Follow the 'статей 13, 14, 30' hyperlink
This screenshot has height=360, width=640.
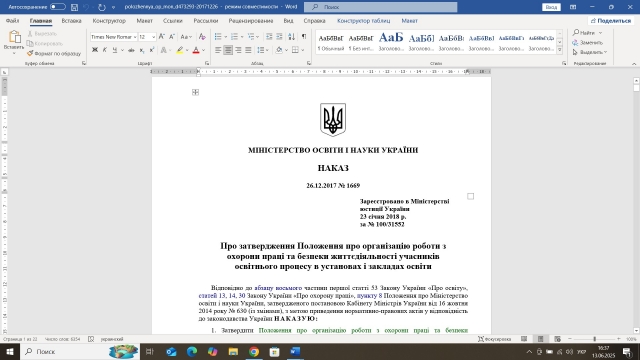pyautogui.click(x=222, y=296)
